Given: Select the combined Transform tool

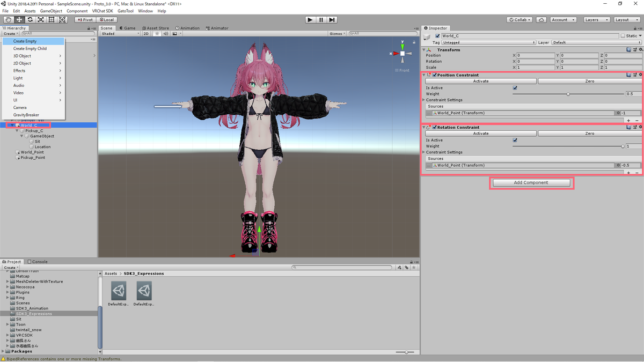Looking at the screenshot, I should [x=62, y=19].
